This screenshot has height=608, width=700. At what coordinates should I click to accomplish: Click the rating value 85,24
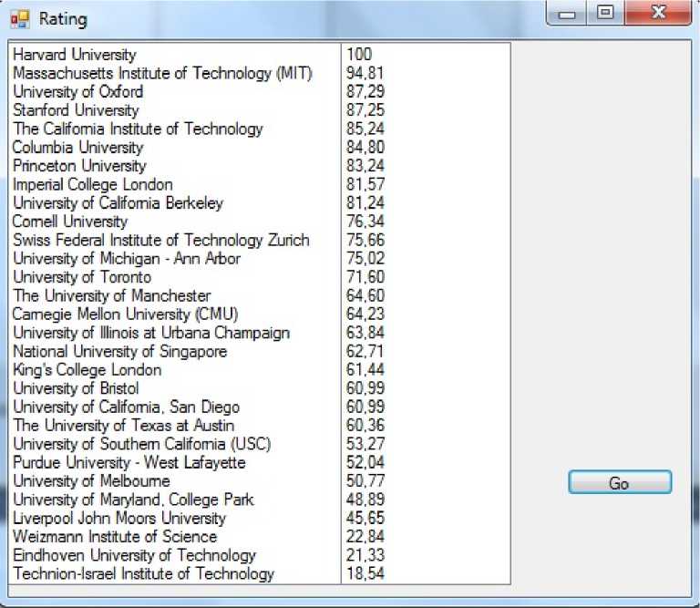coord(365,129)
